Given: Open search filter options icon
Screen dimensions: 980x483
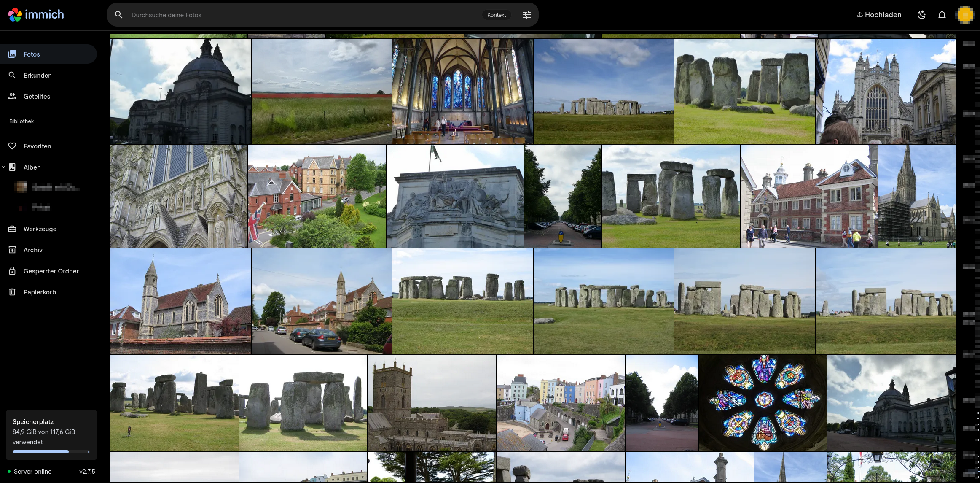Looking at the screenshot, I should [527, 15].
